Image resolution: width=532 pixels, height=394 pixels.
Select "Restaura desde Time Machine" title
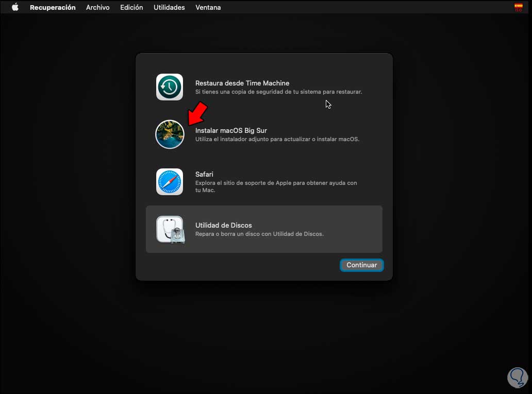click(x=242, y=83)
